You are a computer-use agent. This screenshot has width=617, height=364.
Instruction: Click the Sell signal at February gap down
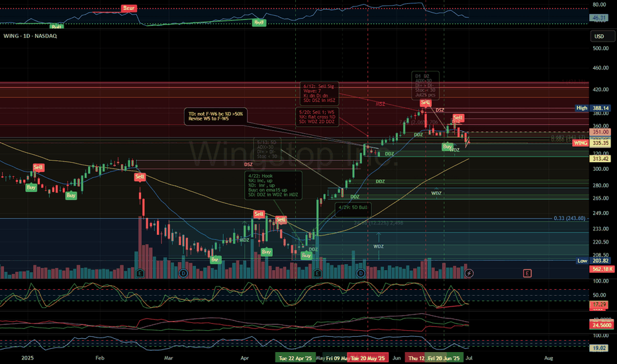click(x=140, y=177)
